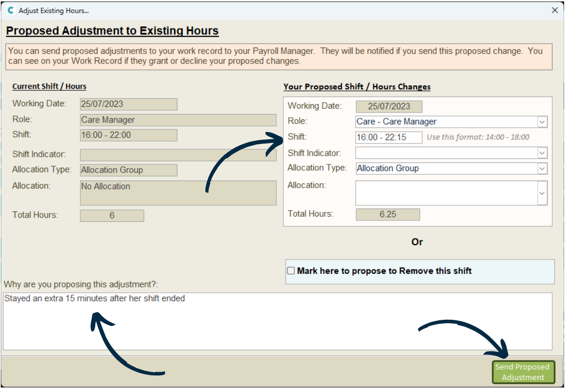Click current Allocation Type field 'Allocation Group'
The width and height of the screenshot is (565, 392).
[x=128, y=170]
